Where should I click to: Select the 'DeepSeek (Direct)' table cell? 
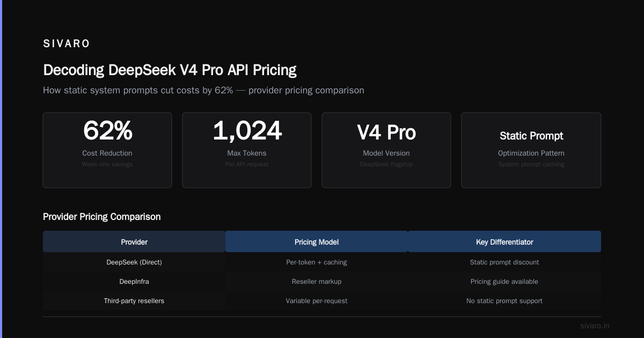pos(134,262)
